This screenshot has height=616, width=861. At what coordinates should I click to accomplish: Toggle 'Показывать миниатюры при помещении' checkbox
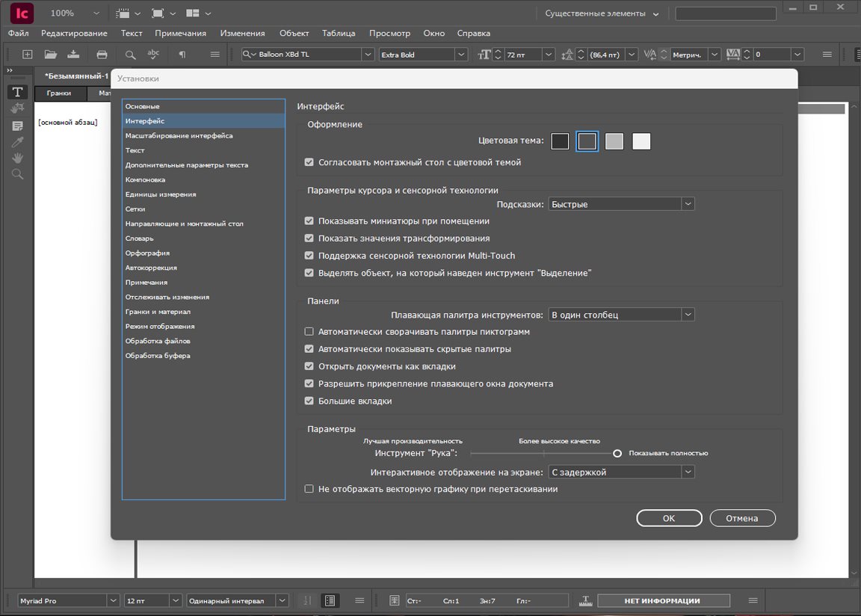point(309,221)
